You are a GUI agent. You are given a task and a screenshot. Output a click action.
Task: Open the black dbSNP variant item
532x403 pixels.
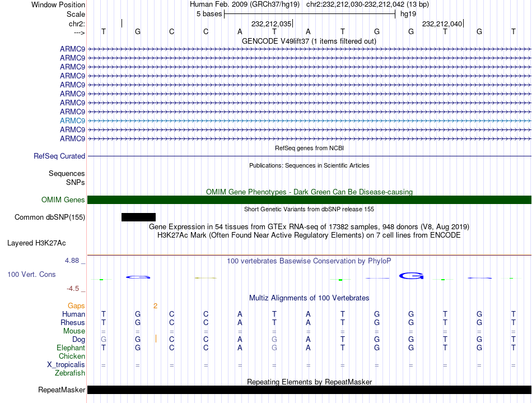(x=138, y=217)
